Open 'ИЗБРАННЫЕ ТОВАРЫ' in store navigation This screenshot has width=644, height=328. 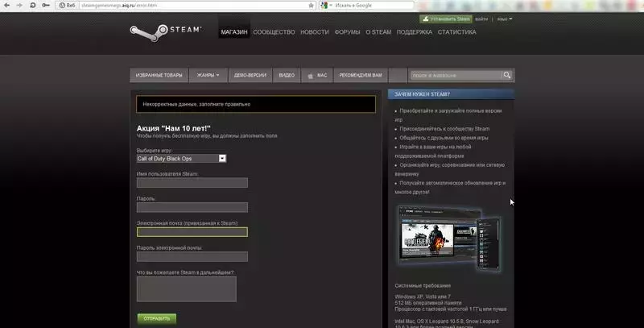159,75
